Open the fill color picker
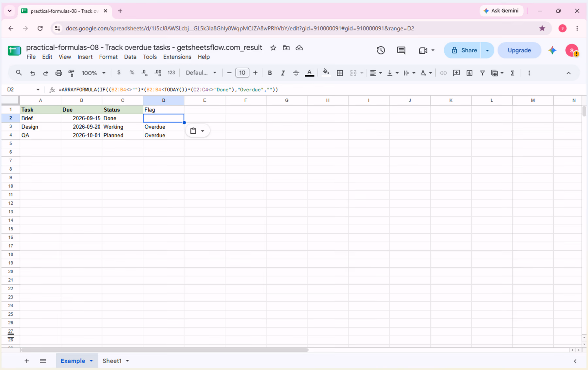The image size is (588, 370). pyautogui.click(x=326, y=73)
